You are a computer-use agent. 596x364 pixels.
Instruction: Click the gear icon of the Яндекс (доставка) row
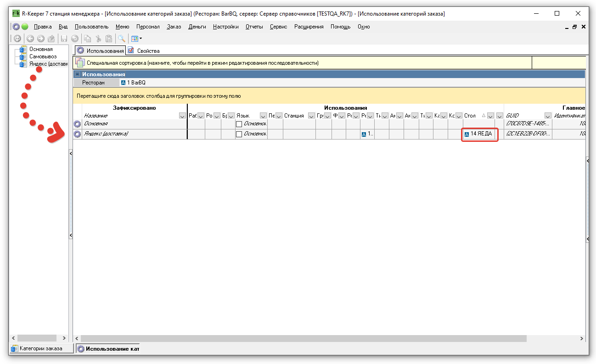(x=77, y=134)
